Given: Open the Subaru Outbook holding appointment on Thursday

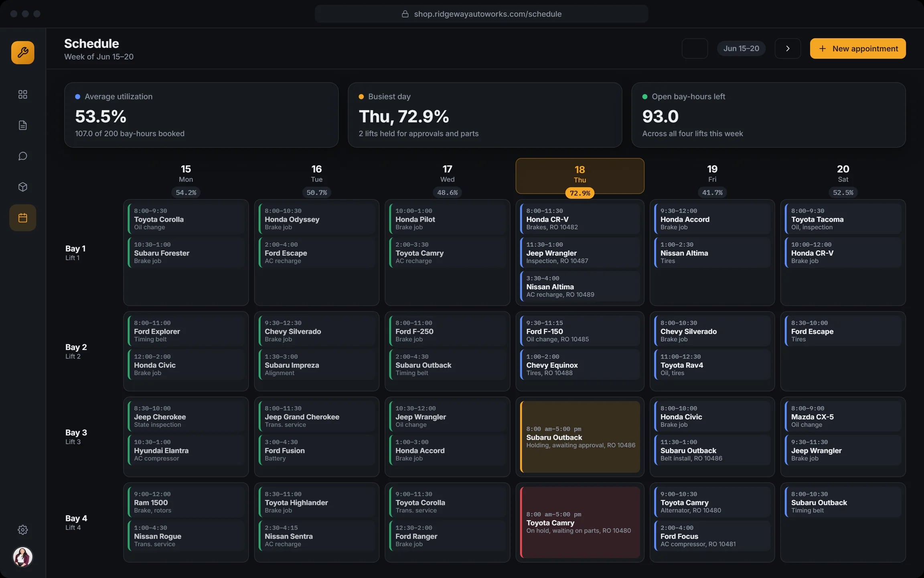Looking at the screenshot, I should 580,437.
